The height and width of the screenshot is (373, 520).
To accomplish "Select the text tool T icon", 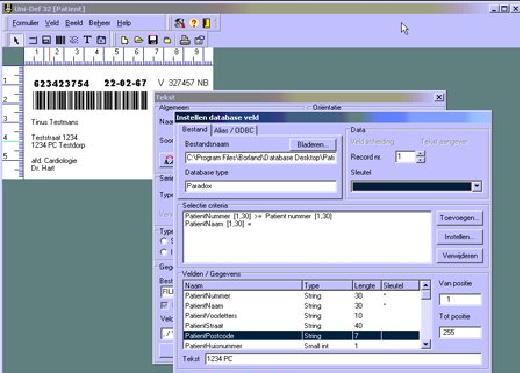I will (x=87, y=40).
